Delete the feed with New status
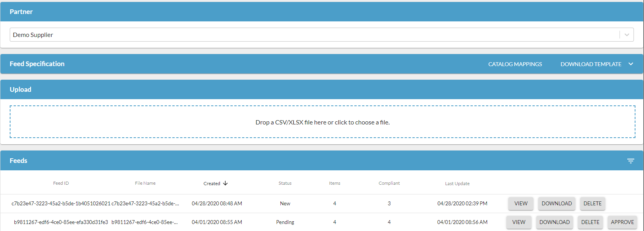The image size is (644, 231). 592,203
